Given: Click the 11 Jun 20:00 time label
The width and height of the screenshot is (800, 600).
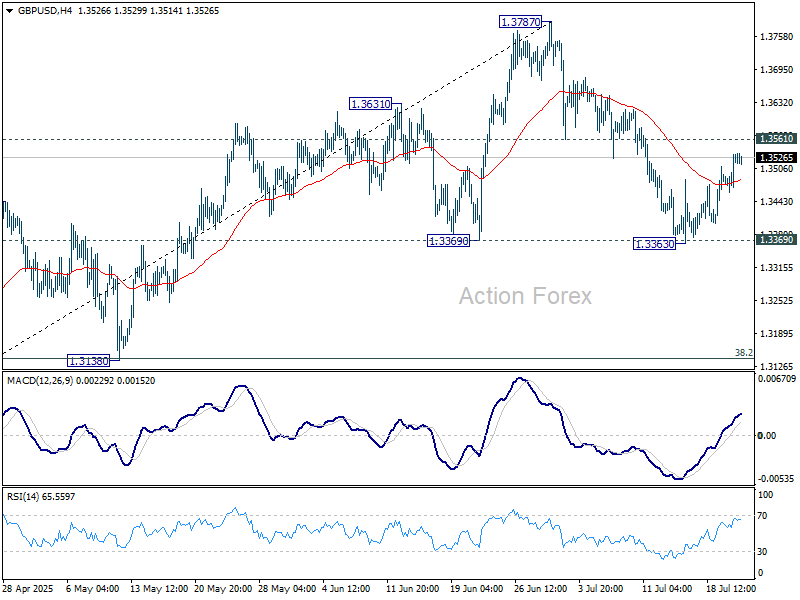Looking at the screenshot, I should [x=413, y=589].
